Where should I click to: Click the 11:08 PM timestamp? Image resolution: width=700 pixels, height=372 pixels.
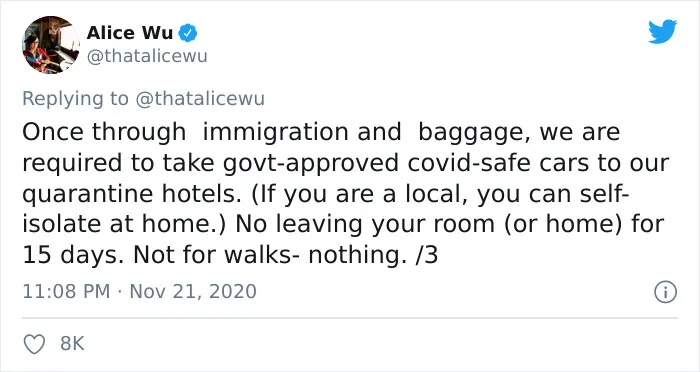click(66, 292)
